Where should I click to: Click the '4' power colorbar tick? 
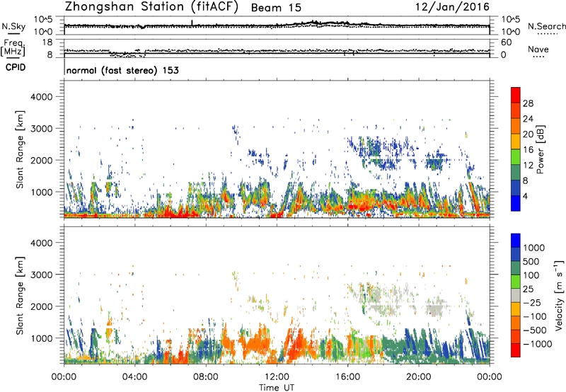click(x=526, y=197)
